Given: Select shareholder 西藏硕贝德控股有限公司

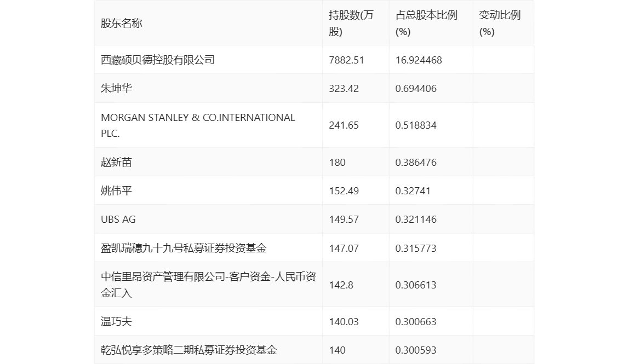Looking at the screenshot, I should pyautogui.click(x=158, y=60).
